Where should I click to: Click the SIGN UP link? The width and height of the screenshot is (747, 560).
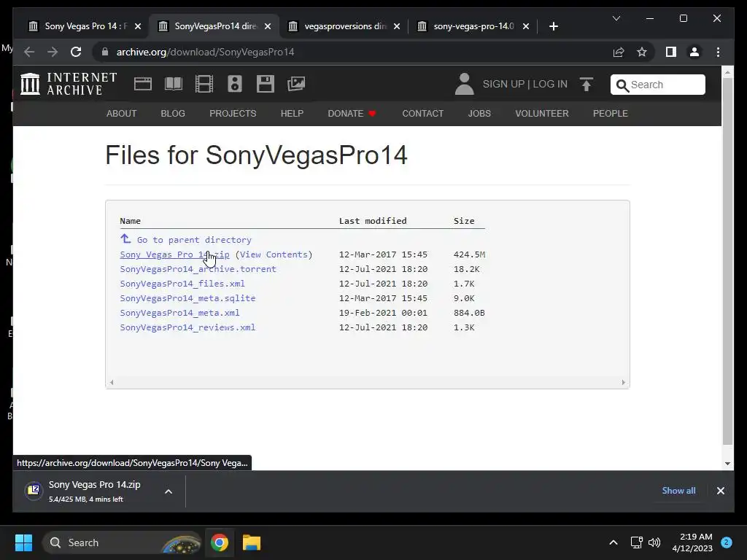(x=503, y=84)
